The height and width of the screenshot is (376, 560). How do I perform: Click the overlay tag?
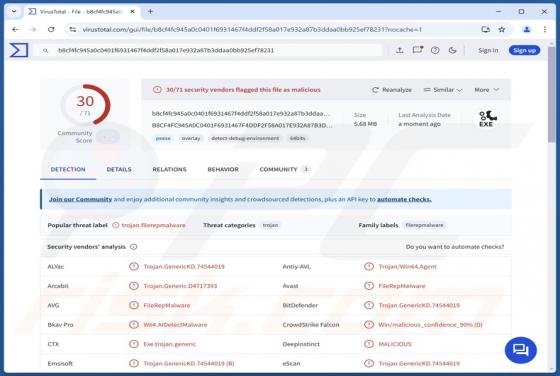pos(191,138)
